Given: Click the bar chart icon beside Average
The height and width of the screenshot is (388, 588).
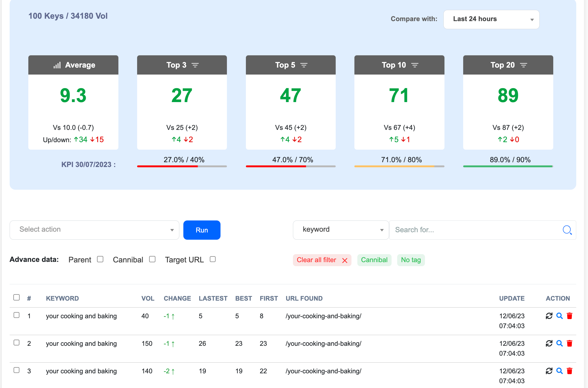Looking at the screenshot, I should click(x=57, y=65).
